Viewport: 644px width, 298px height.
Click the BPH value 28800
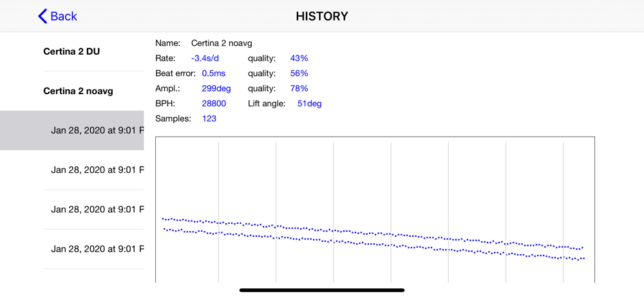(x=214, y=104)
